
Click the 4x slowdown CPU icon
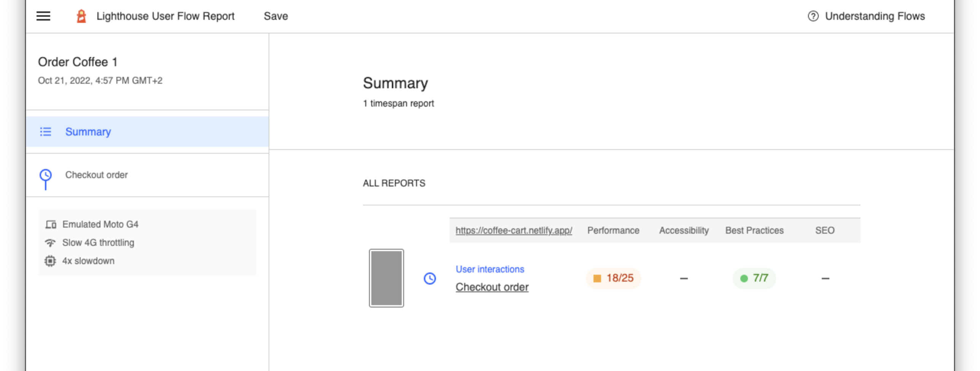tap(50, 261)
